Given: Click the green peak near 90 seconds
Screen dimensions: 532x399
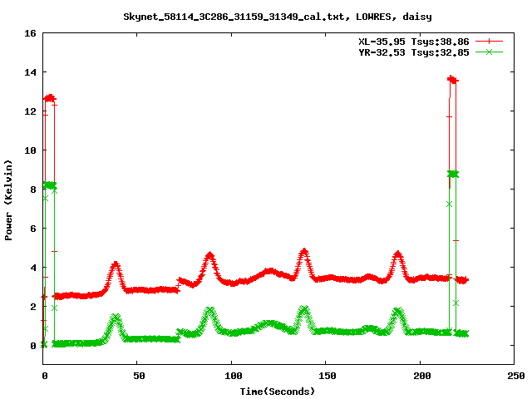Looking at the screenshot, I should (x=210, y=310).
